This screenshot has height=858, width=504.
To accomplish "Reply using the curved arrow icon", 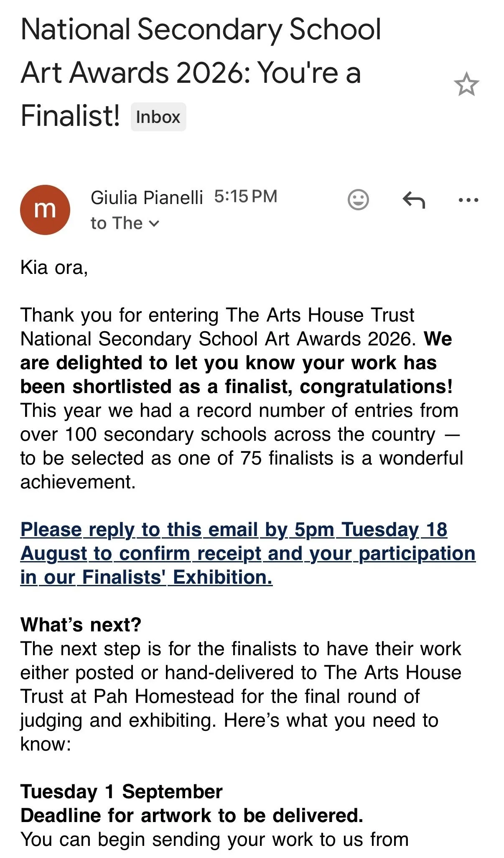I will (414, 200).
